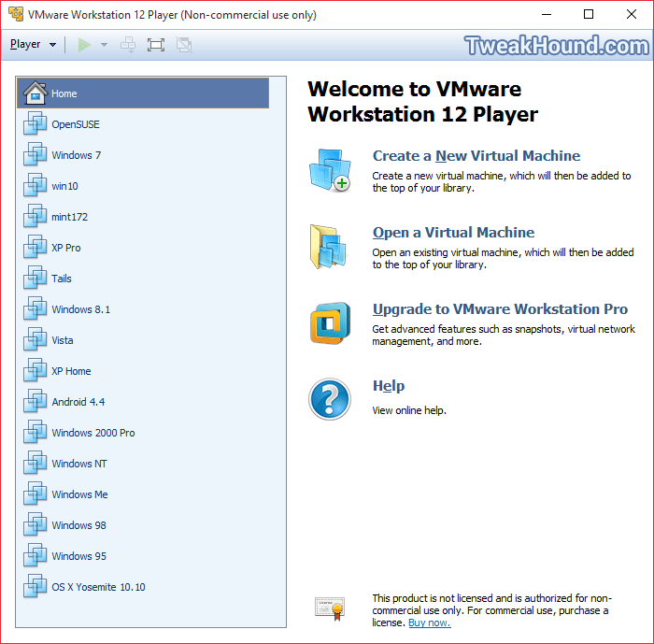Click the Windows 7 VM icon
Viewport: 654px width, 644px height.
[x=36, y=155]
